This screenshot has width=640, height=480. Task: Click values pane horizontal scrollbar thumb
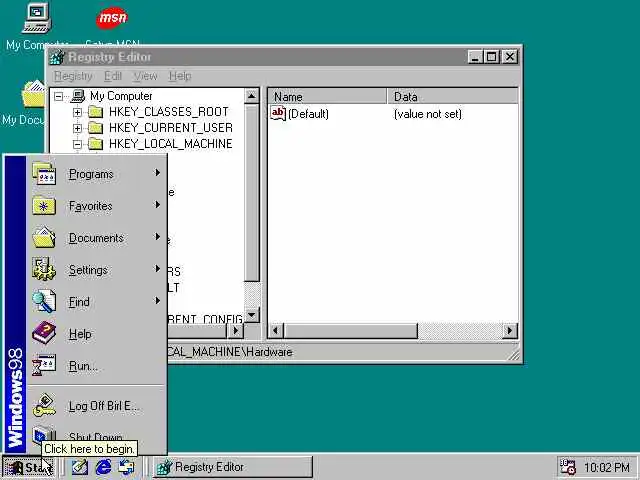(350, 331)
